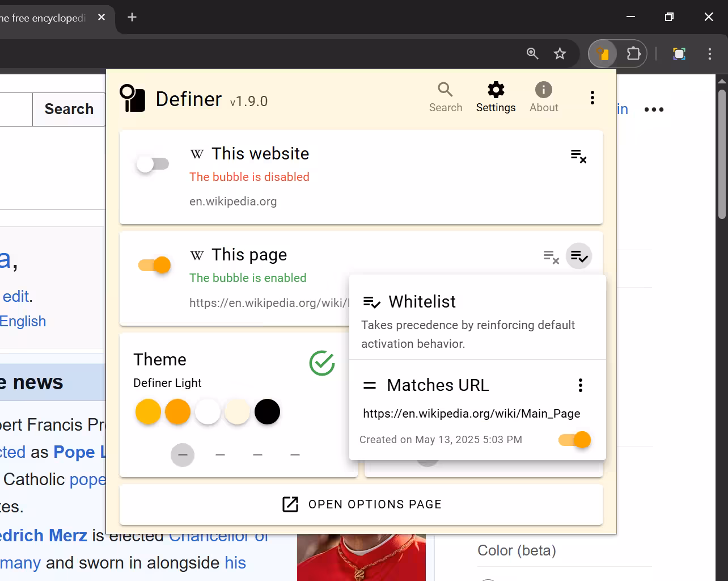Select the orange theme swatch

point(177,412)
